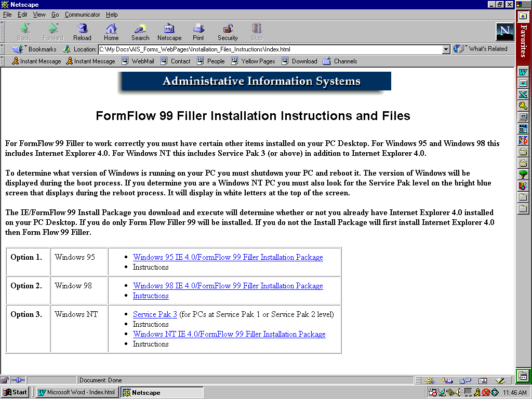This screenshot has width=532, height=399.
Task: Follow the Service Pak 3 link
Action: pos(155,314)
